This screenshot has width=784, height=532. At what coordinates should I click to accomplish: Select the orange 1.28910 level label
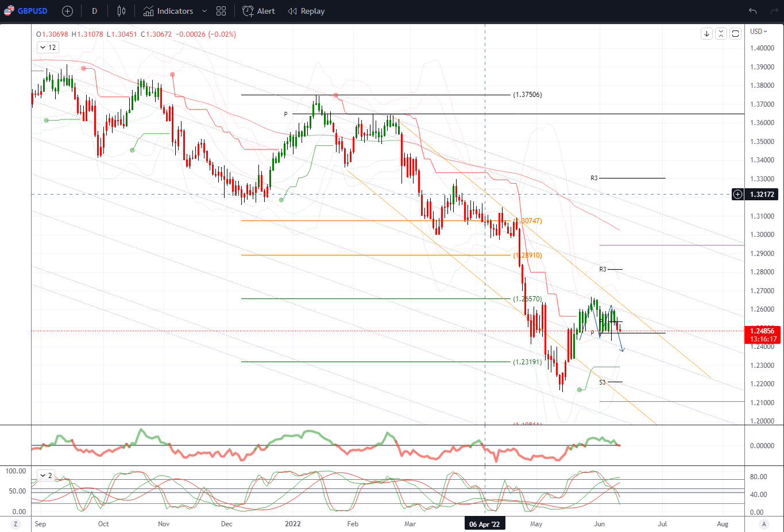(527, 255)
